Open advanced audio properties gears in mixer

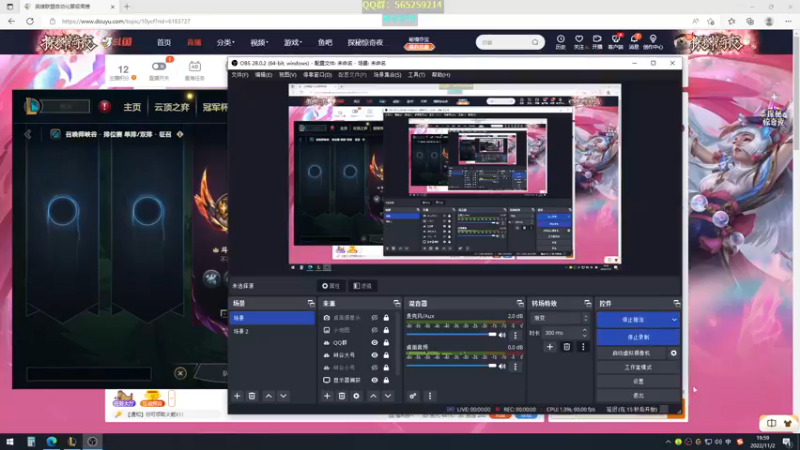point(413,396)
